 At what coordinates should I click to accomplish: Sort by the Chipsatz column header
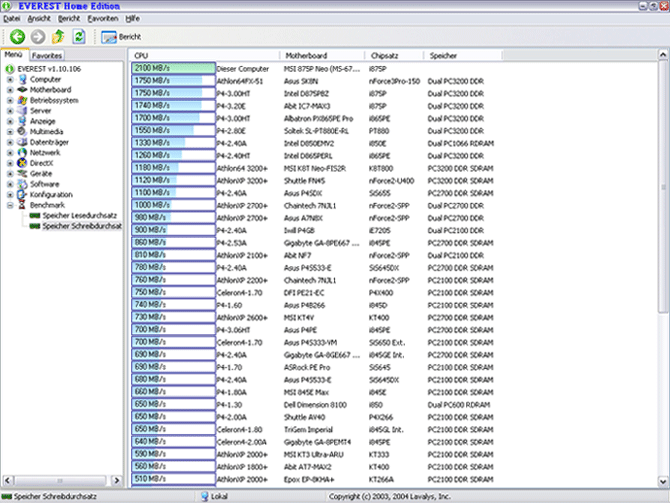click(394, 56)
